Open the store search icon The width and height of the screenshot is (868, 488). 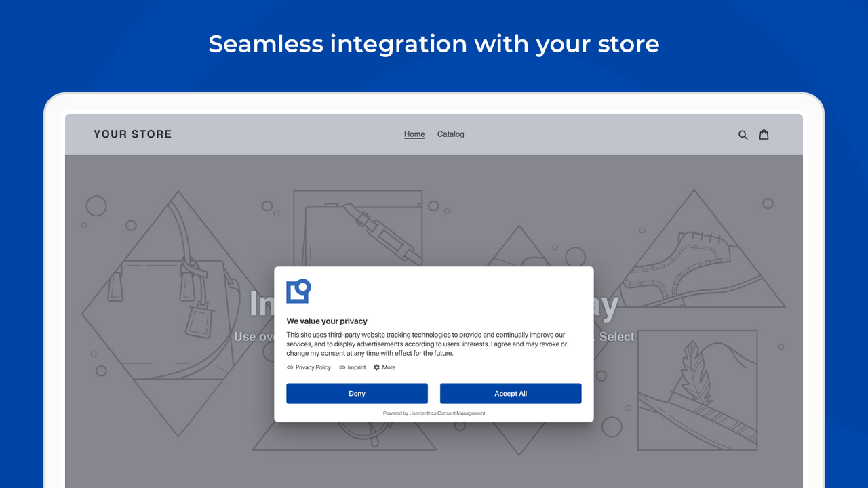click(743, 135)
